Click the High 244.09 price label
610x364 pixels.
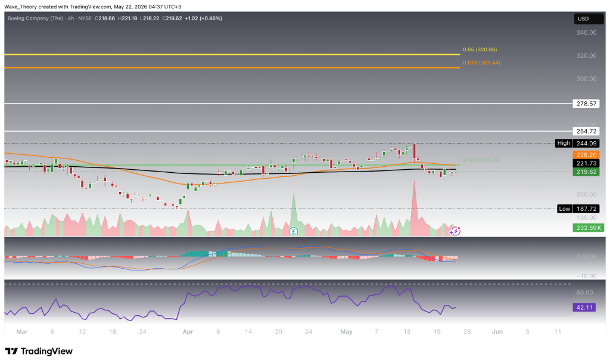(577, 143)
